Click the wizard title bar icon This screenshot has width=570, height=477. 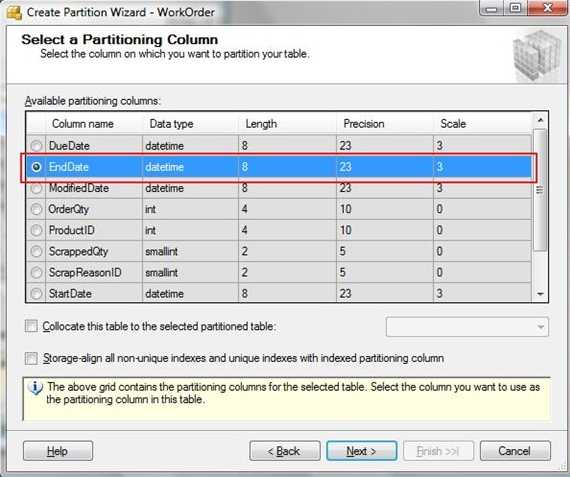pyautogui.click(x=15, y=13)
